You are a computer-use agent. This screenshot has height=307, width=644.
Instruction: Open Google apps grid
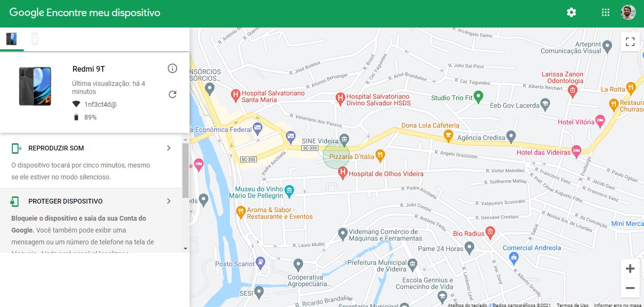point(606,13)
